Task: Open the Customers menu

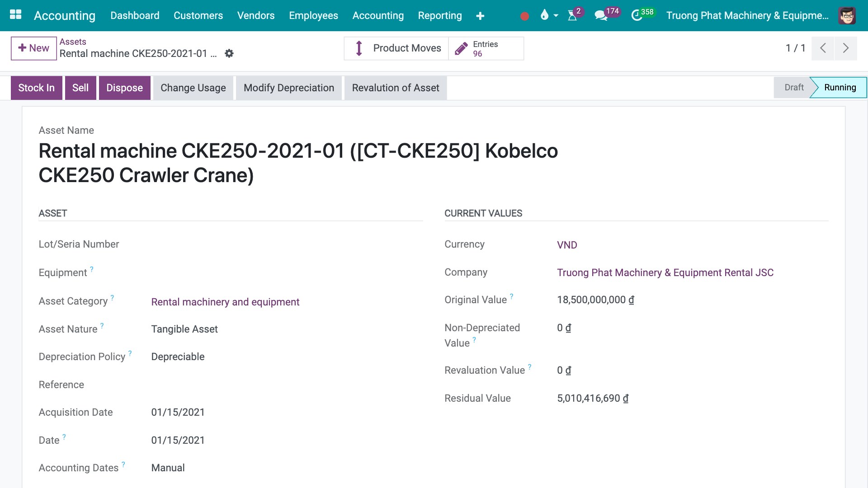Action: pos(198,15)
